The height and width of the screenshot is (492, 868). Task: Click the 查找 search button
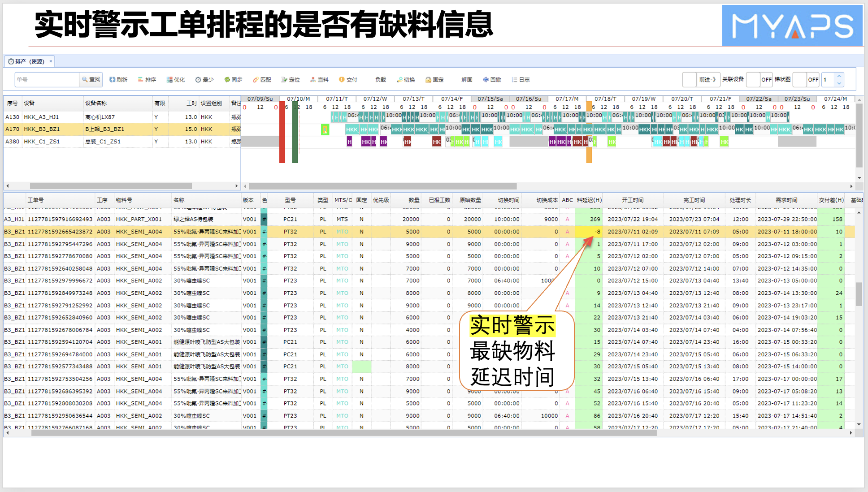pyautogui.click(x=91, y=80)
